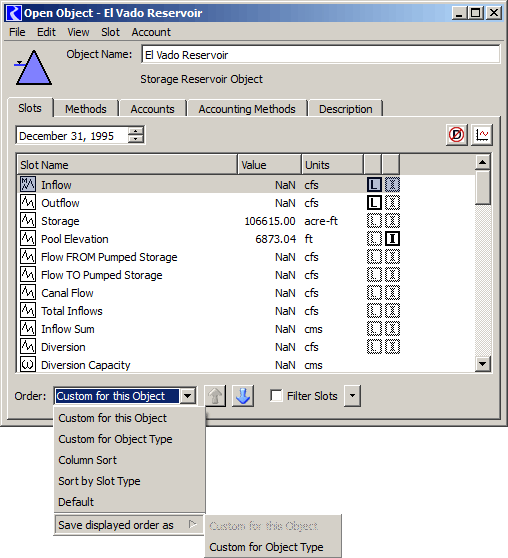Click the red crossed-out D dispatch icon
Image resolution: width=508 pixels, height=558 pixels.
456,135
